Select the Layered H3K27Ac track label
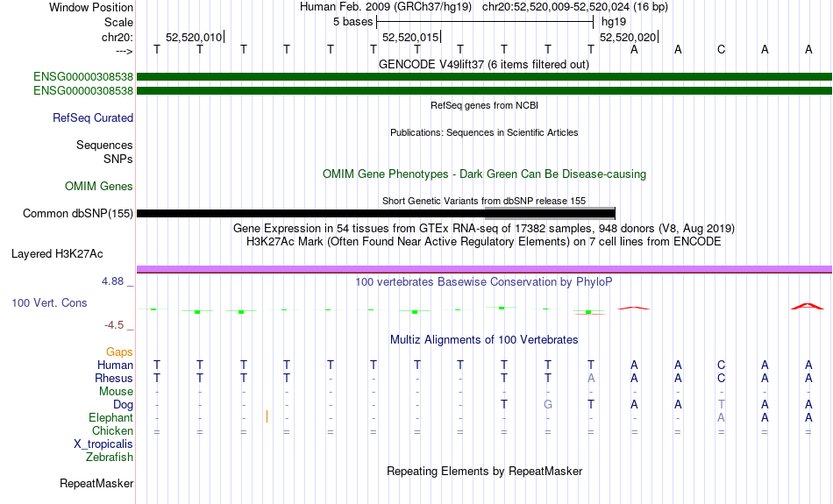The width and height of the screenshot is (833, 504). (x=57, y=254)
